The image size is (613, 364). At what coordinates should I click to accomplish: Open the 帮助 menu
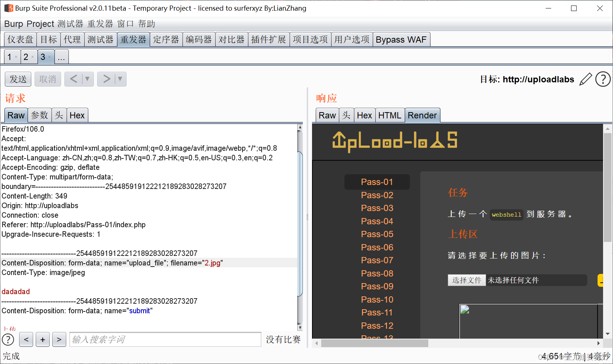[x=146, y=24]
